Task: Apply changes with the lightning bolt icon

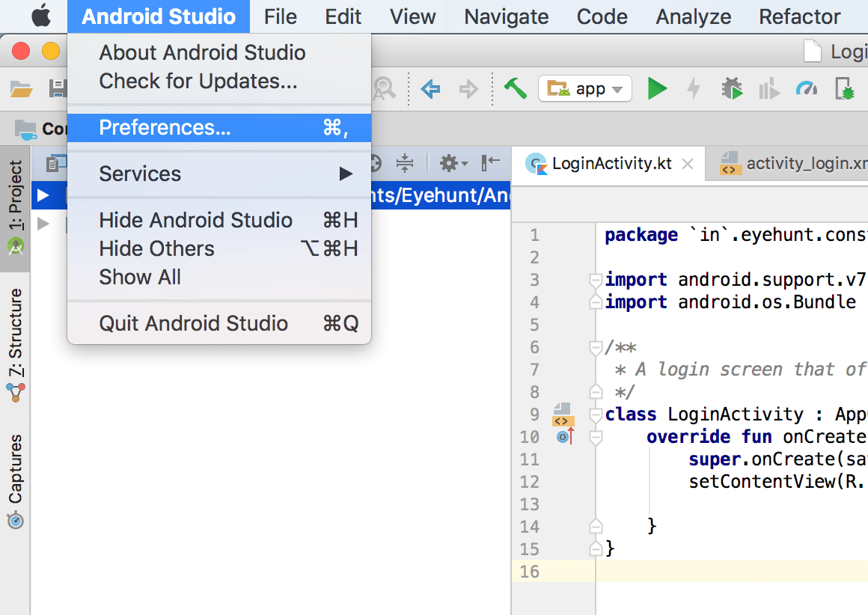Action: click(x=694, y=88)
